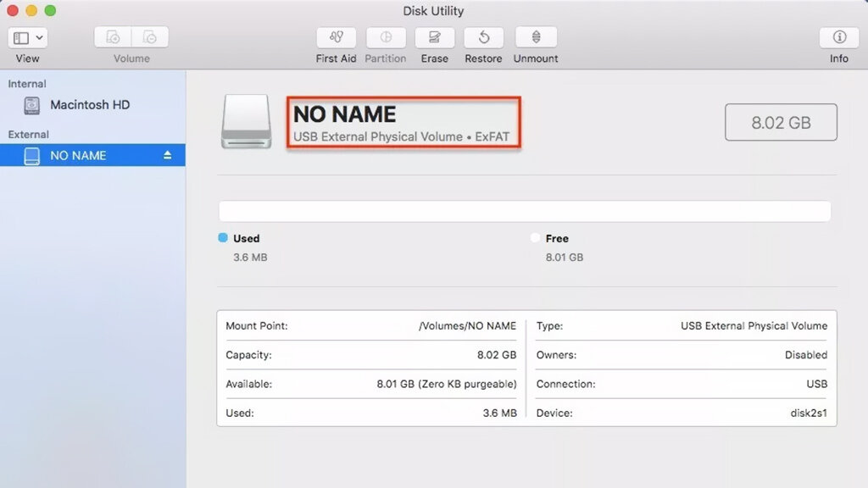Click the Unmount toolbar icon
868x488 pixels.
pos(536,37)
